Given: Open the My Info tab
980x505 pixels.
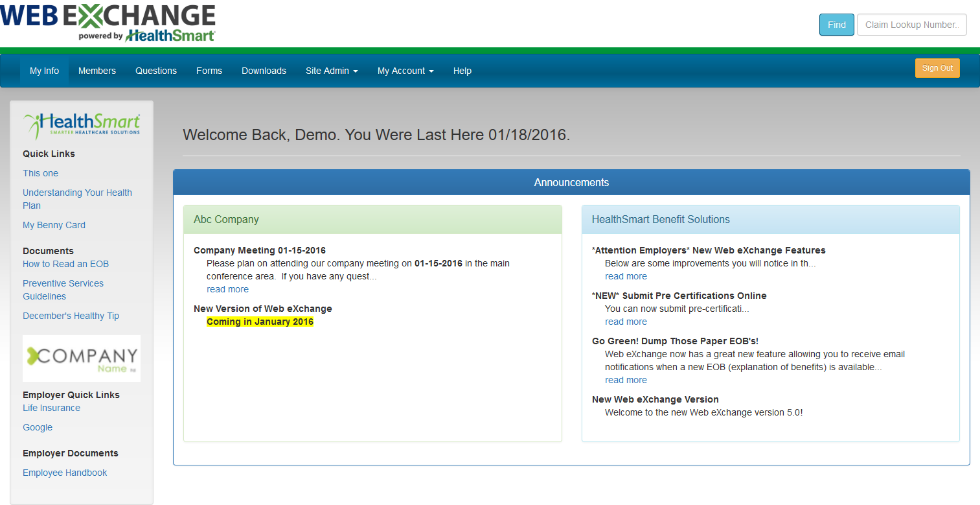Looking at the screenshot, I should [45, 71].
